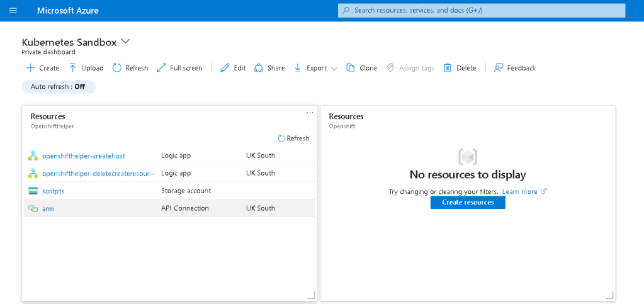Click the Share toolbar label
This screenshot has width=644, height=304.
276,68
